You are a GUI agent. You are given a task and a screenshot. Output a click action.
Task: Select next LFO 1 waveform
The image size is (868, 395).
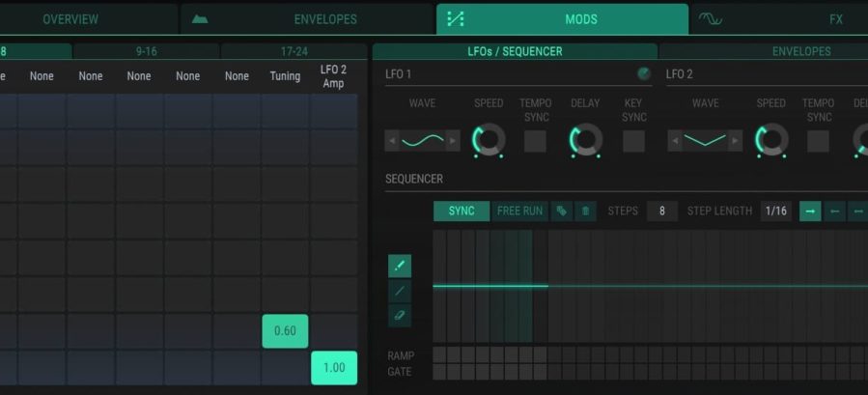click(453, 141)
